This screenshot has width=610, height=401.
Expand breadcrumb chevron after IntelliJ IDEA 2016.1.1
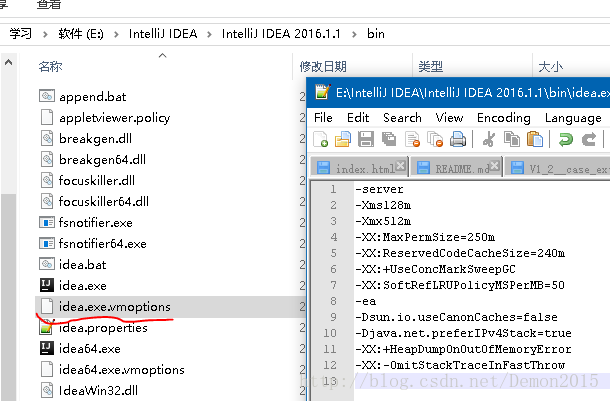point(354,34)
